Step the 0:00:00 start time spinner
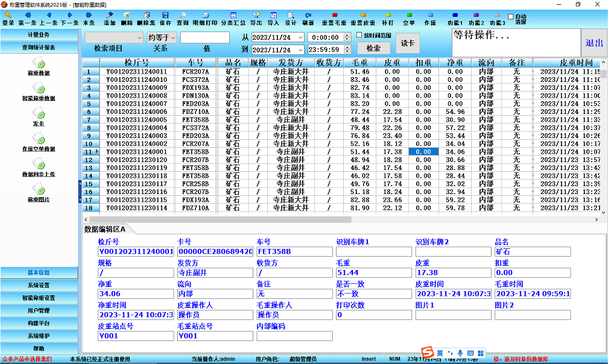Viewport: 608px width, 364px height. [x=347, y=37]
